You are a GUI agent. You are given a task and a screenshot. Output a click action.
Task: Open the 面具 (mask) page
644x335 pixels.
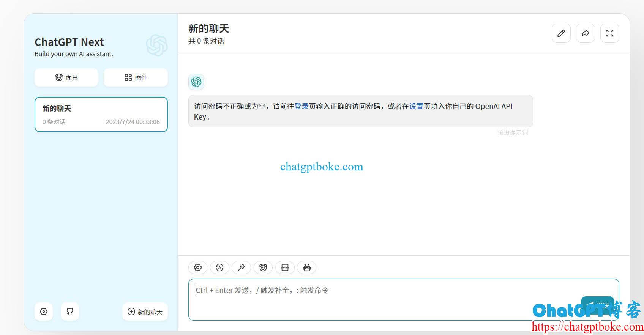(66, 77)
